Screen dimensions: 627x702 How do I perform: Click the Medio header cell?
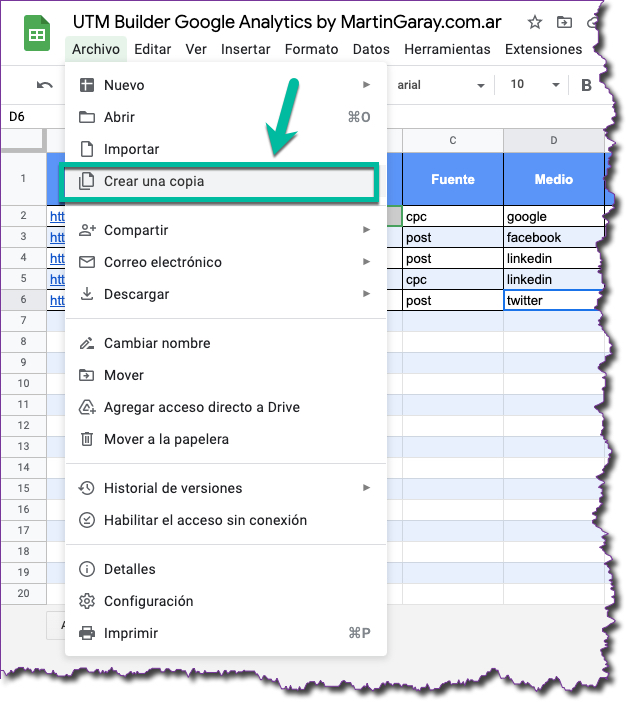(x=554, y=179)
